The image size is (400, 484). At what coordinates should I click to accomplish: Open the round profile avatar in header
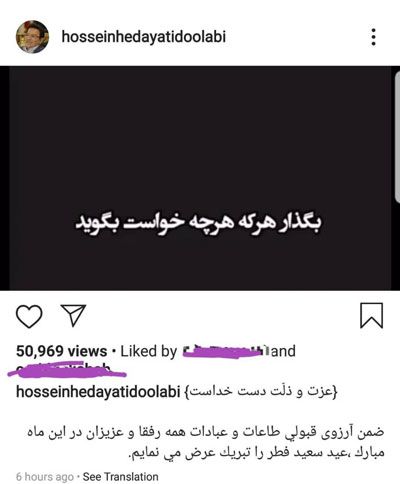(x=32, y=37)
